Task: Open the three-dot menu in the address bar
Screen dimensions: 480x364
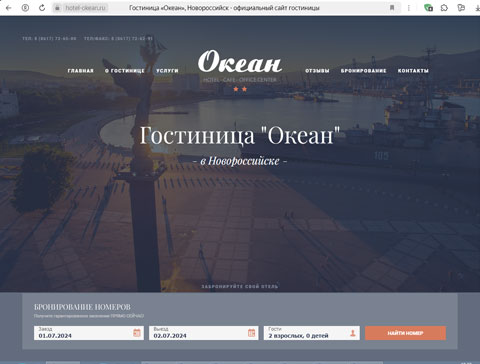Action: [409, 8]
